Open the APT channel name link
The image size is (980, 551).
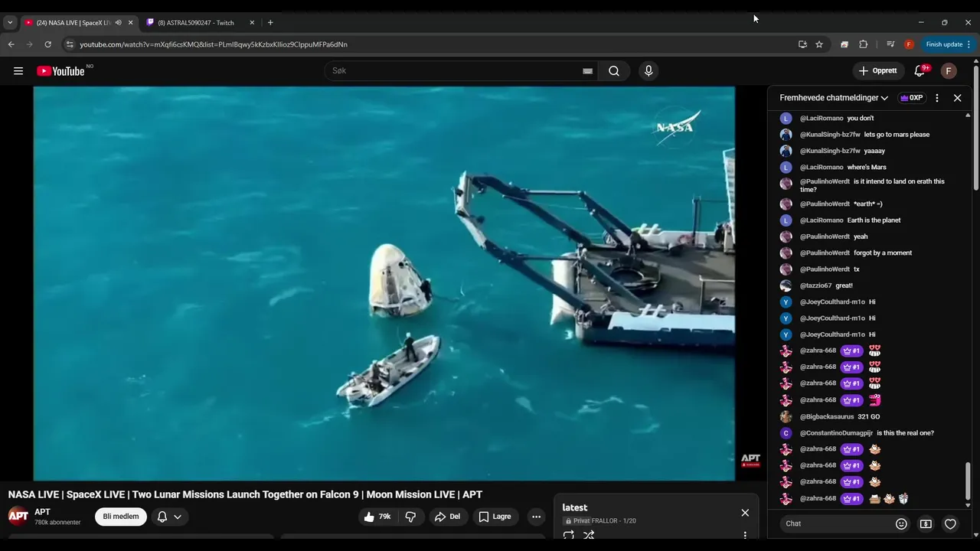coord(42,512)
